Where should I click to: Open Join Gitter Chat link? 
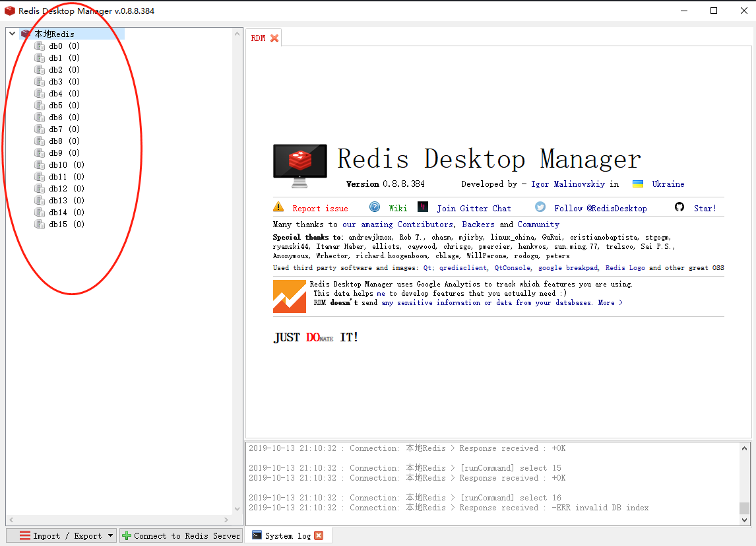point(474,209)
